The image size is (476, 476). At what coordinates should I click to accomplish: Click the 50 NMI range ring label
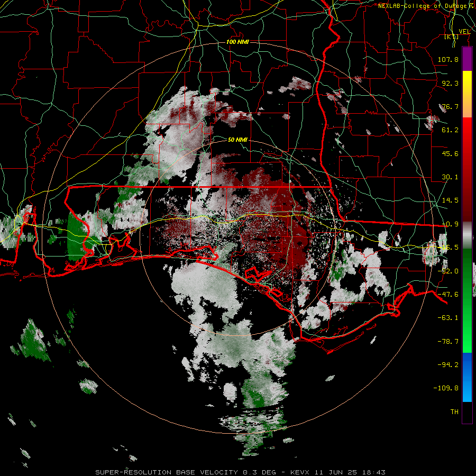237,140
